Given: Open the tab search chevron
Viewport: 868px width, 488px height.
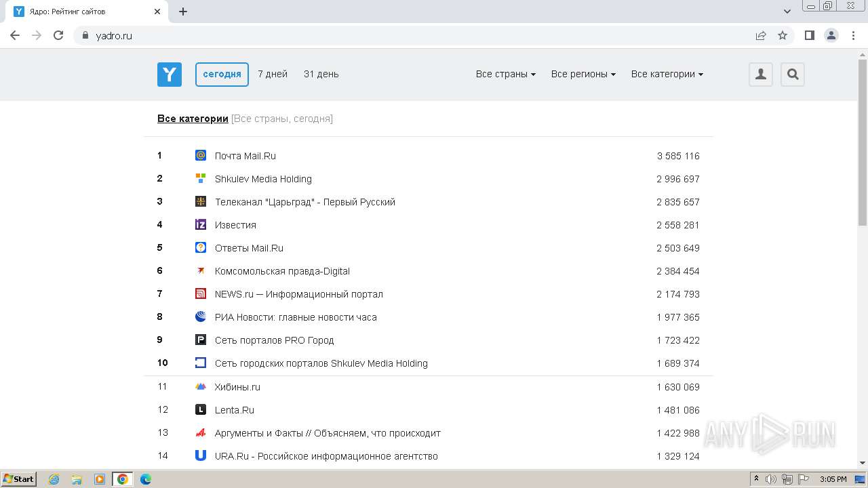Looking at the screenshot, I should (x=787, y=12).
